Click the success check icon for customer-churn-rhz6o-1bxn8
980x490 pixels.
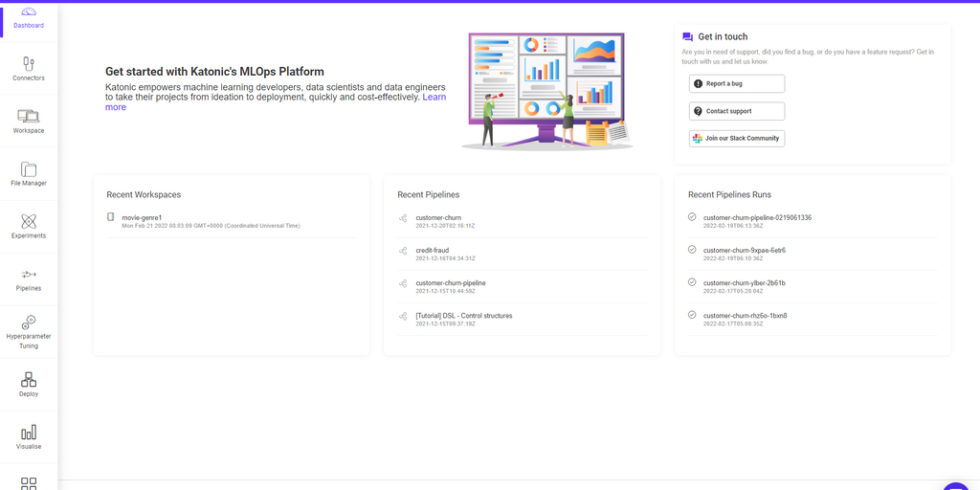tap(692, 314)
